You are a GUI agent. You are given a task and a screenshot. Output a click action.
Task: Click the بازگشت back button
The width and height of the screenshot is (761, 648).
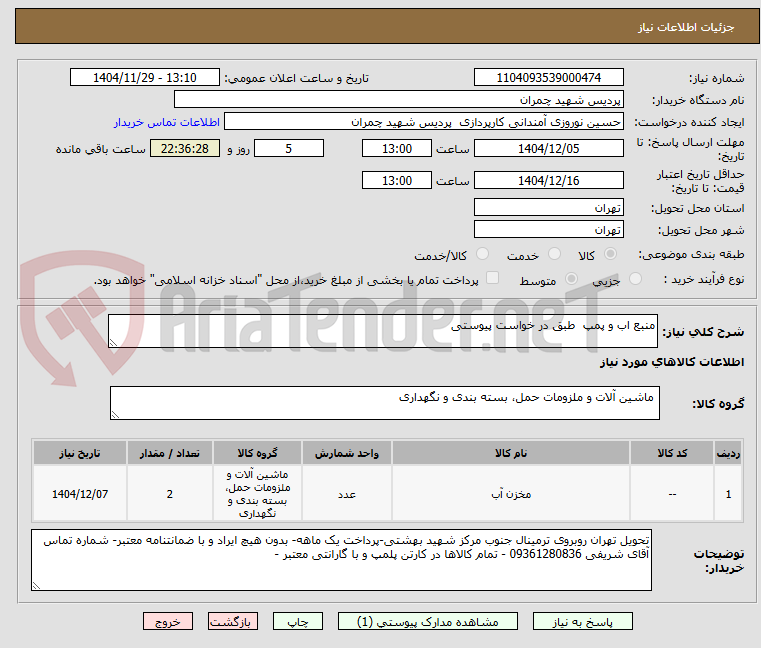point(233,621)
